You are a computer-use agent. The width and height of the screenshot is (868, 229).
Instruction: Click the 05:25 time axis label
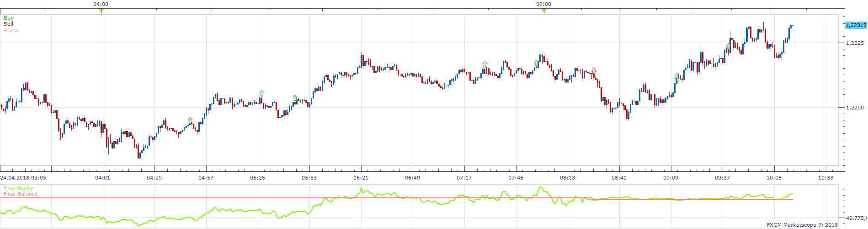coord(258,178)
